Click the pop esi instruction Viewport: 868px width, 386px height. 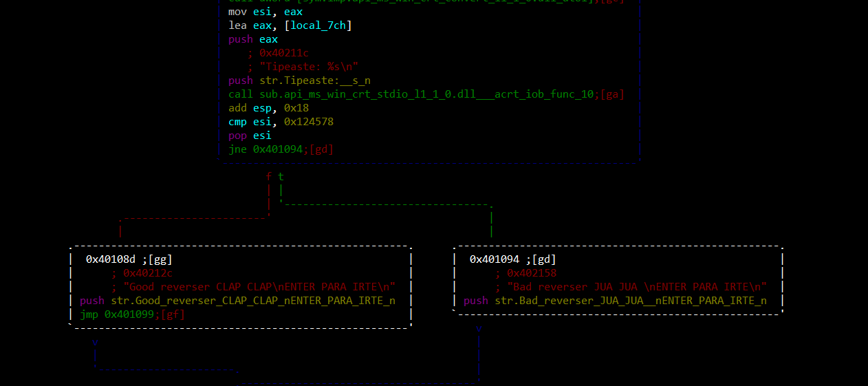[250, 136]
